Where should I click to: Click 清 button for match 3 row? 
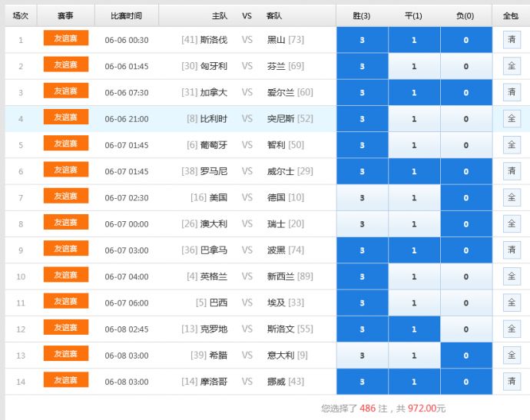click(512, 92)
